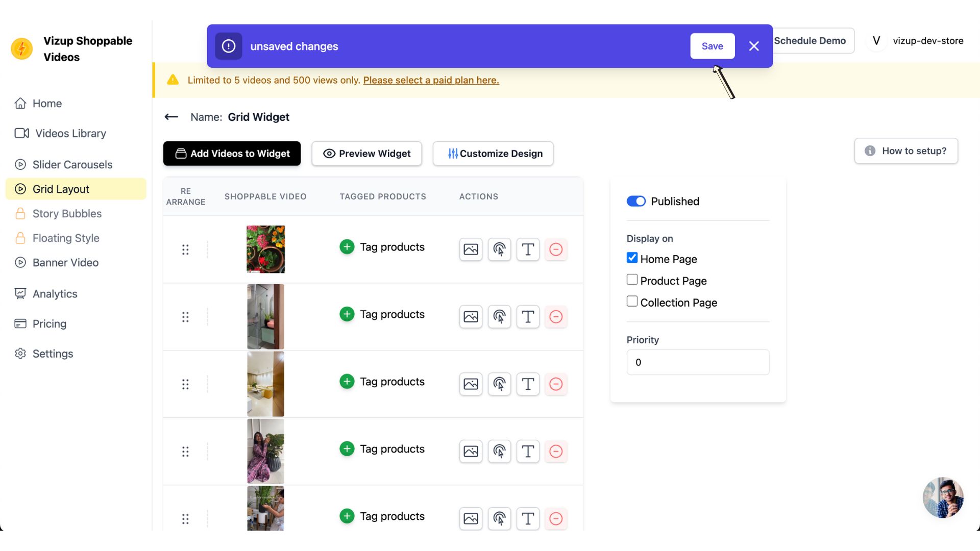The height and width of the screenshot is (551, 980).
Task: Click the text T icon in third row
Action: (x=528, y=384)
